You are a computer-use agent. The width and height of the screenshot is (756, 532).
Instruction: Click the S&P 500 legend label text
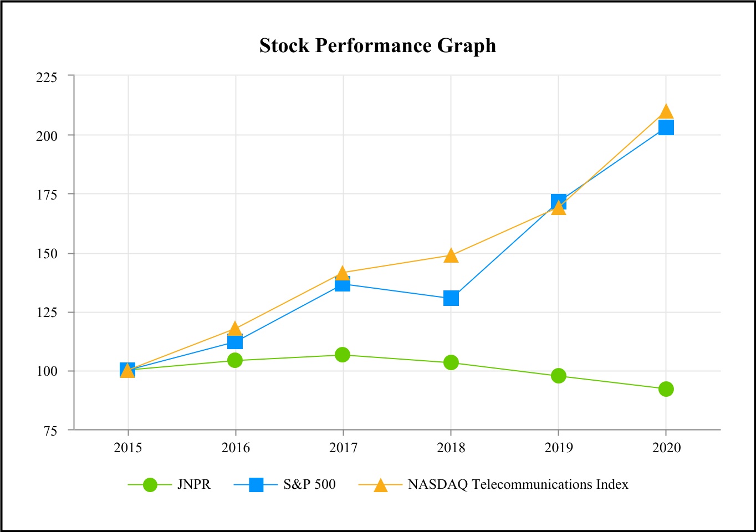click(x=309, y=484)
